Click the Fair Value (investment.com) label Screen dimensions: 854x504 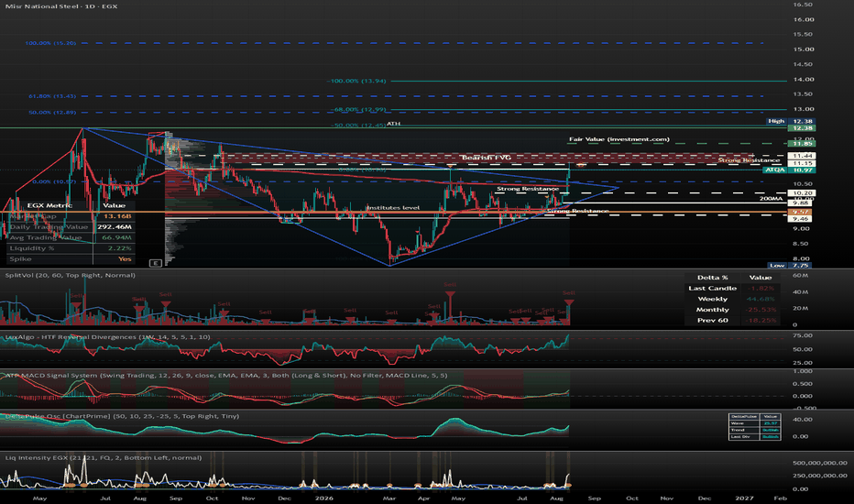[x=619, y=139]
